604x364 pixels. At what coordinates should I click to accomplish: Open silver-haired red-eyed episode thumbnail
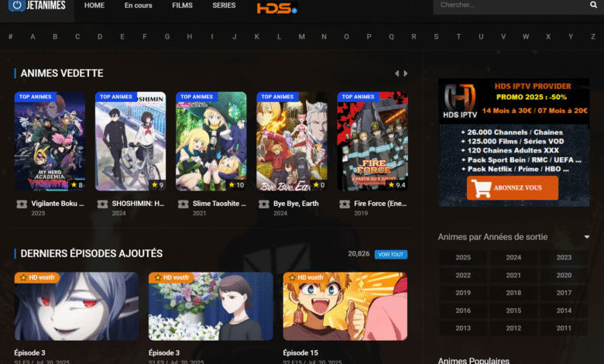tap(77, 307)
